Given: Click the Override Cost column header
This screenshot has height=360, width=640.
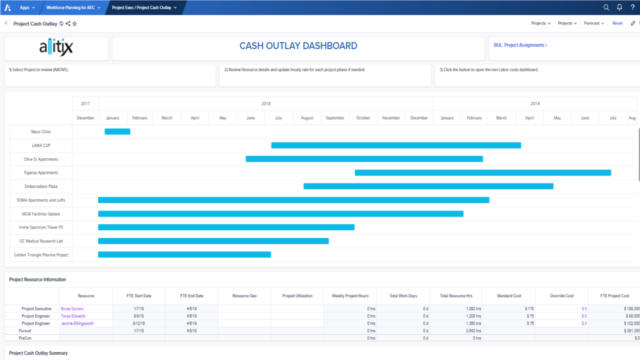Looking at the screenshot, I should click(562, 296).
